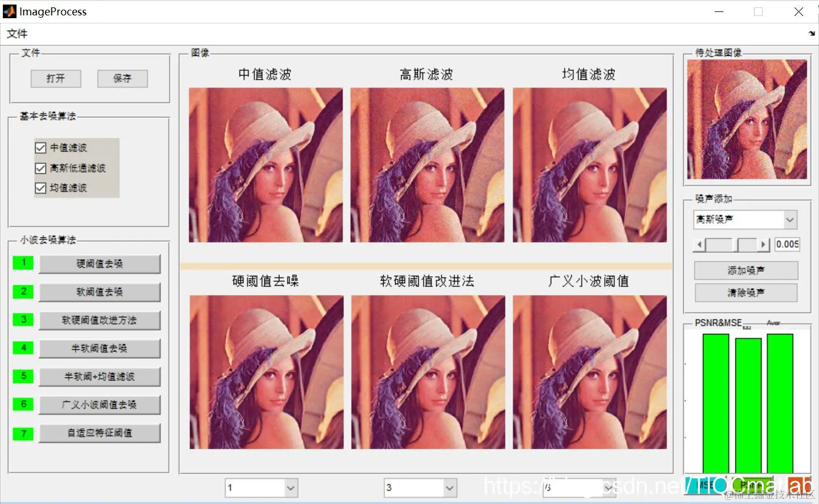Click the 软硬阈值改进法 heading text
This screenshot has width=819, height=504.
[x=427, y=281]
